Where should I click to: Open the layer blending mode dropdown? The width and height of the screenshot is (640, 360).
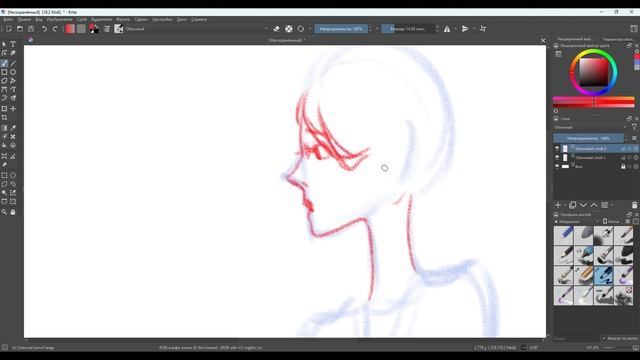click(590, 127)
